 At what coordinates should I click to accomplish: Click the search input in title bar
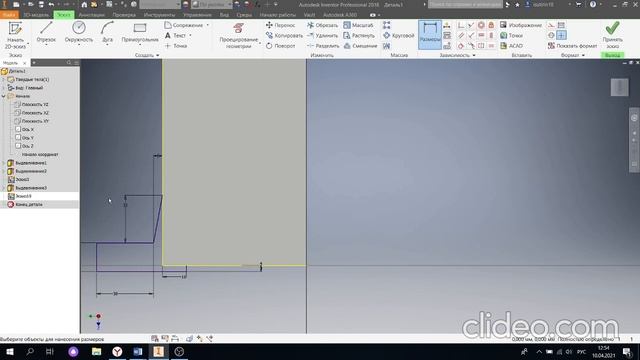pyautogui.click(x=465, y=4)
